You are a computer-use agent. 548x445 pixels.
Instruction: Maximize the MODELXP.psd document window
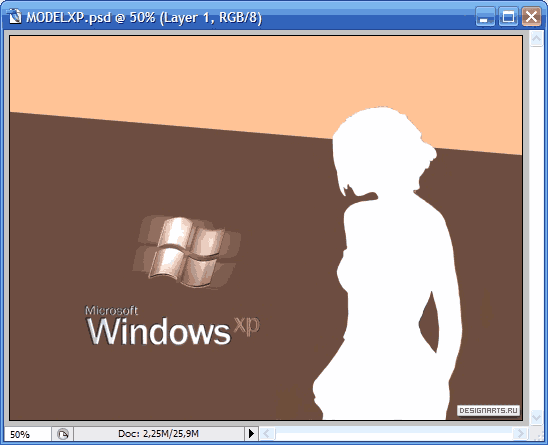tap(508, 16)
